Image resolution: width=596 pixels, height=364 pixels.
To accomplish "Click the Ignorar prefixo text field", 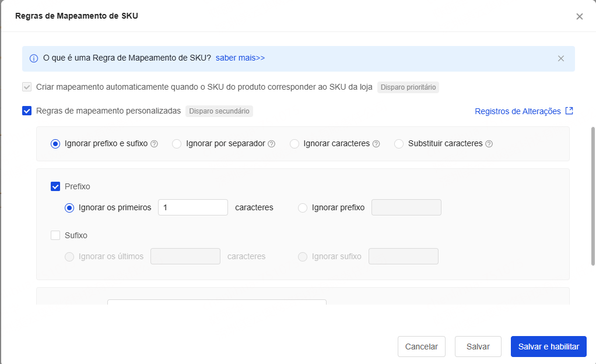I will pos(406,207).
